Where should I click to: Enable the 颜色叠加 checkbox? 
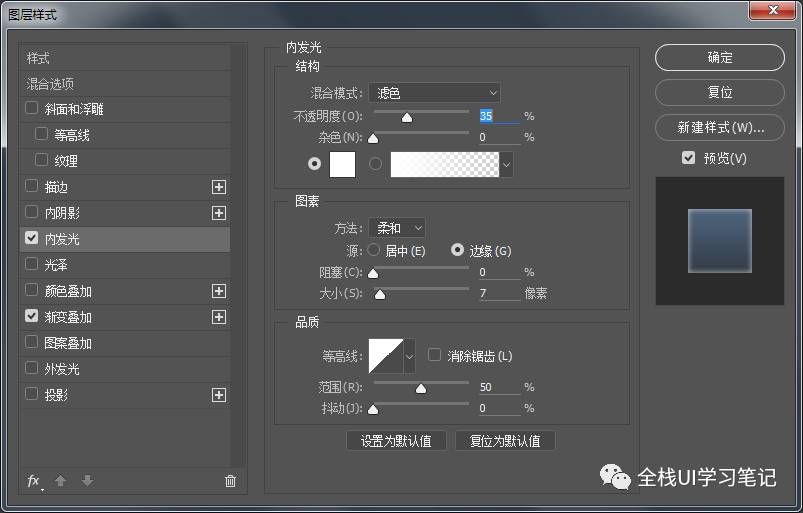pos(32,290)
